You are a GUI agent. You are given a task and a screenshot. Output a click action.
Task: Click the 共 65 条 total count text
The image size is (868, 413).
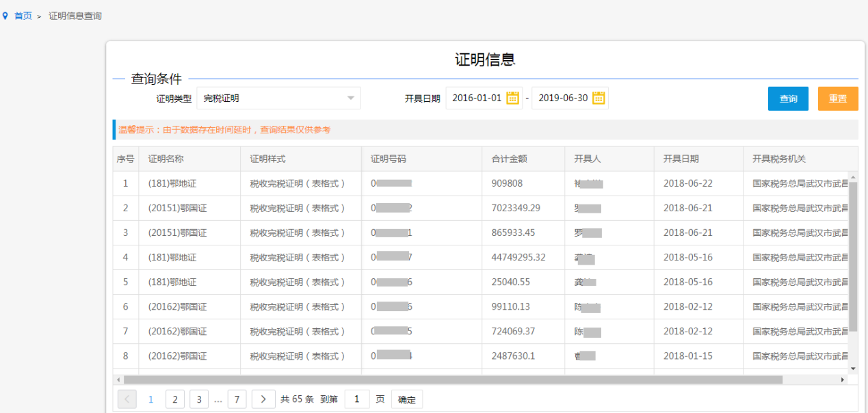[x=297, y=399]
